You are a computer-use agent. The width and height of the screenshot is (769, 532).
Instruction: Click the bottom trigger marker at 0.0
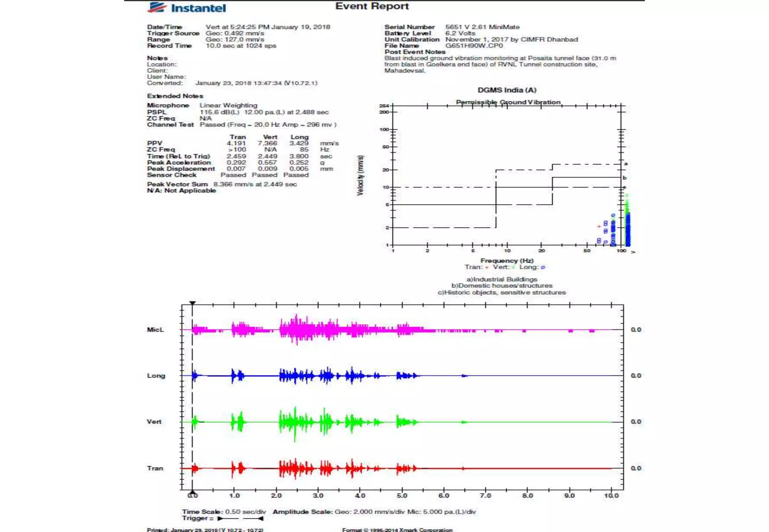pos(192,492)
